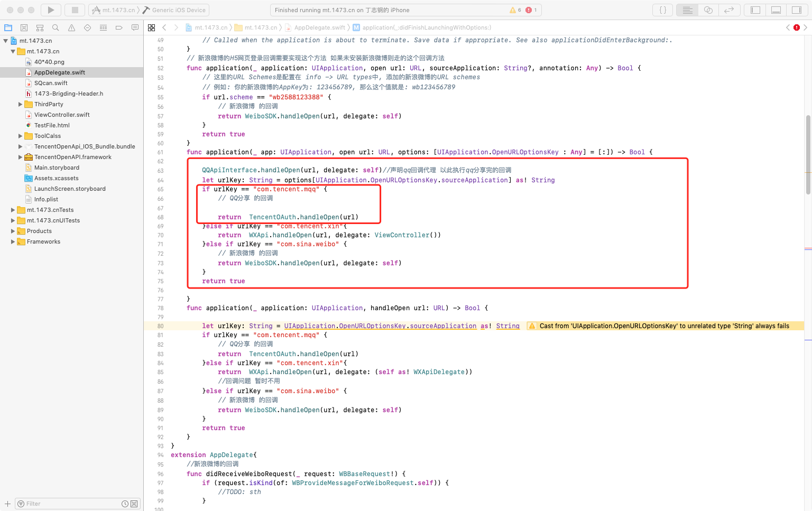Open Assets.xcassets catalog
The image size is (812, 511).
56,178
